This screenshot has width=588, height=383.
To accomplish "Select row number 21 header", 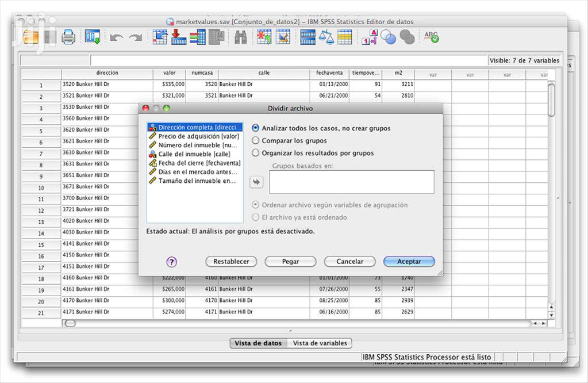I will click(x=41, y=313).
